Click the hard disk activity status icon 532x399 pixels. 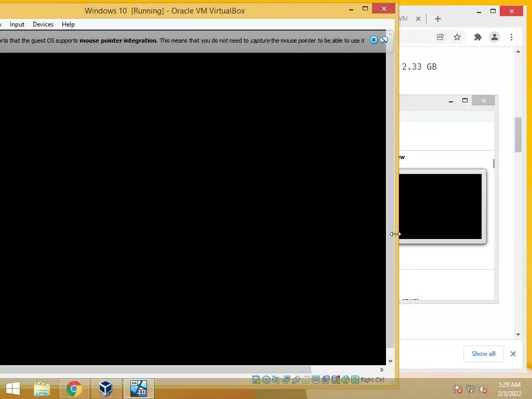[257, 380]
